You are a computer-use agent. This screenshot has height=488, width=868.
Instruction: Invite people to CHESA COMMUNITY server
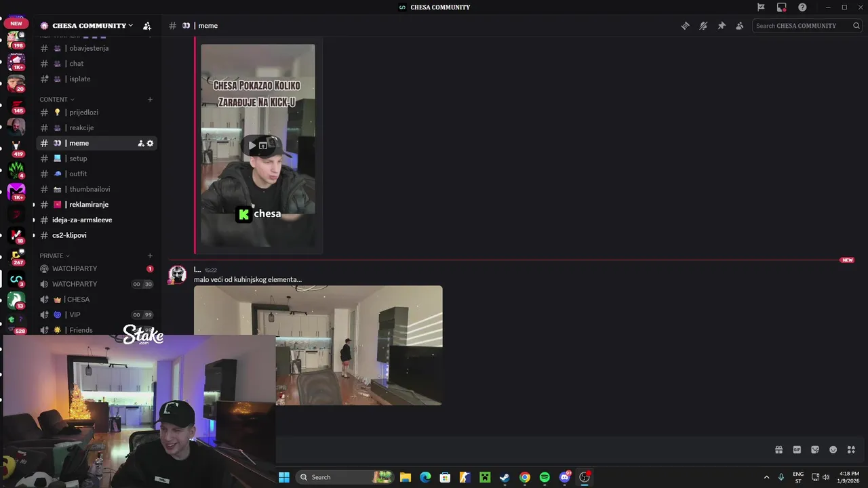pos(147,26)
